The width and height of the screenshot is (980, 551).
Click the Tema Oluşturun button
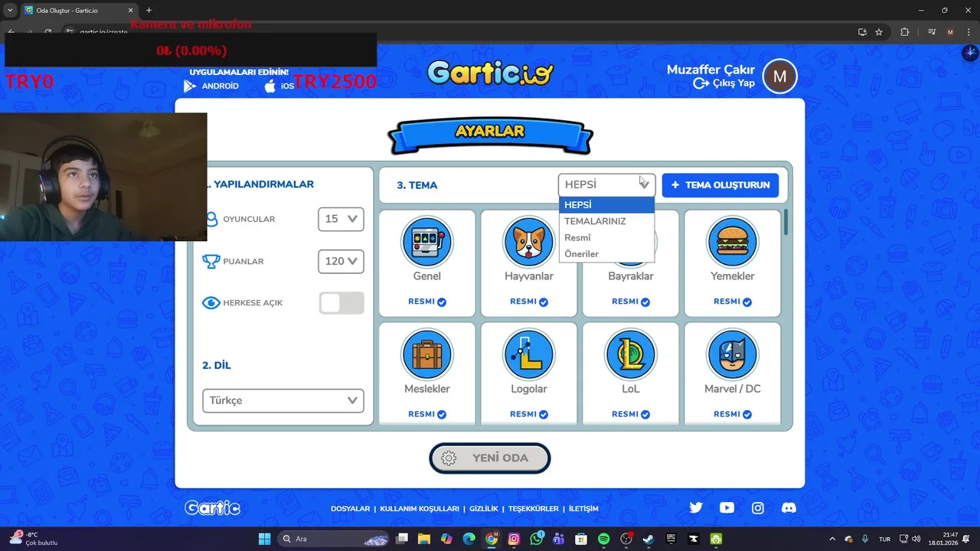coord(720,185)
